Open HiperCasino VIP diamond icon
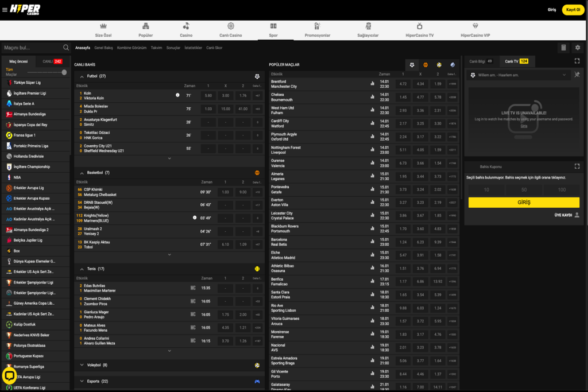 click(x=475, y=26)
